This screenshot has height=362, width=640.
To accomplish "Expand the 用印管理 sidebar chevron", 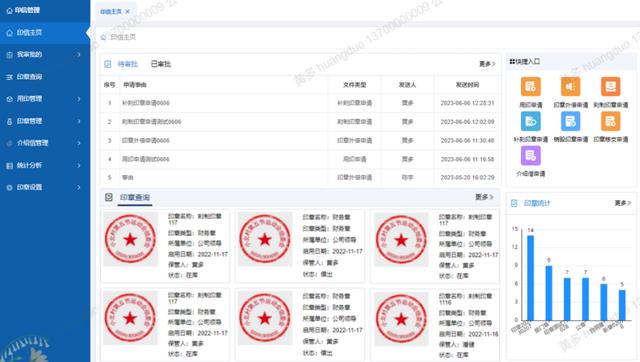I will (x=79, y=99).
